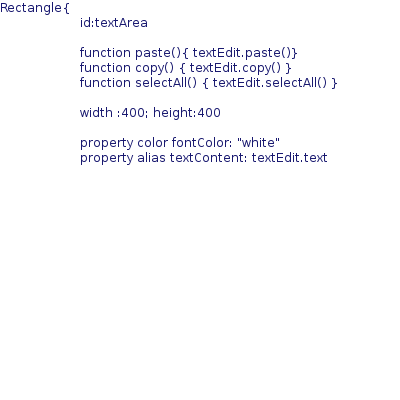Click the width :400 value
The height and width of the screenshot is (400, 400).
(112, 113)
